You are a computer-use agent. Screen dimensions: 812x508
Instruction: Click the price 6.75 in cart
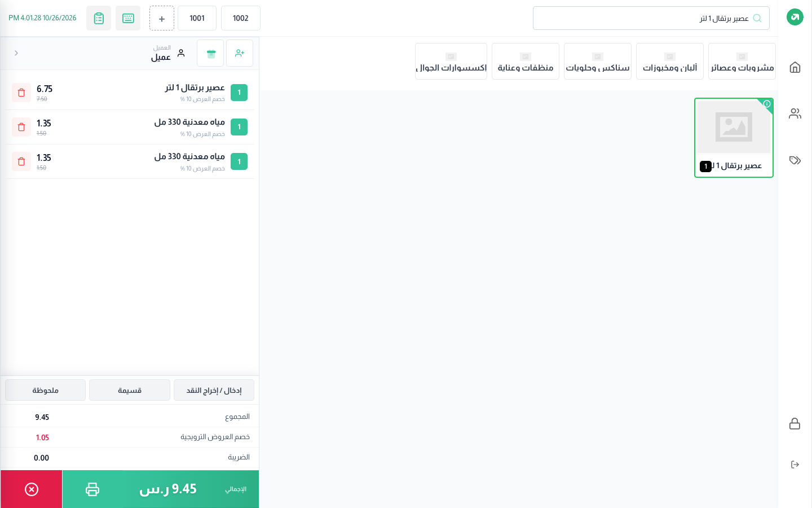[x=45, y=89]
